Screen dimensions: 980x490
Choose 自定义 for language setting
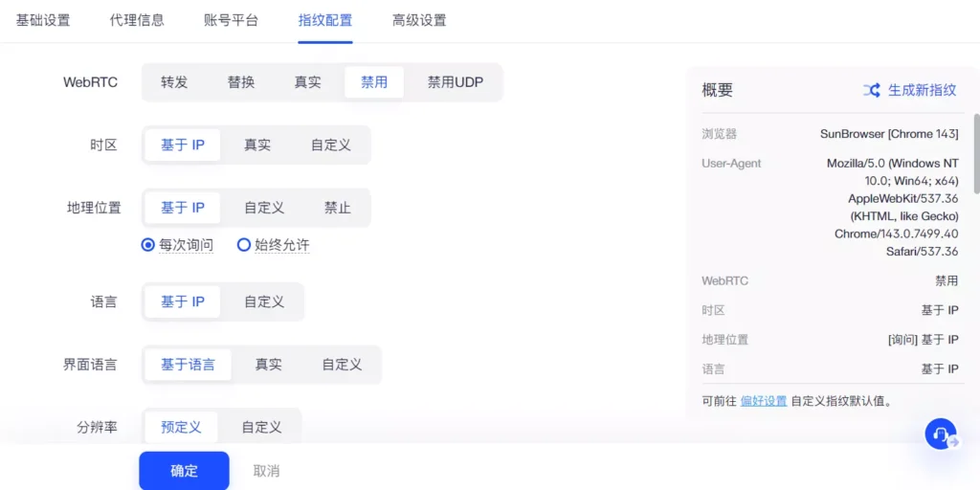264,301
